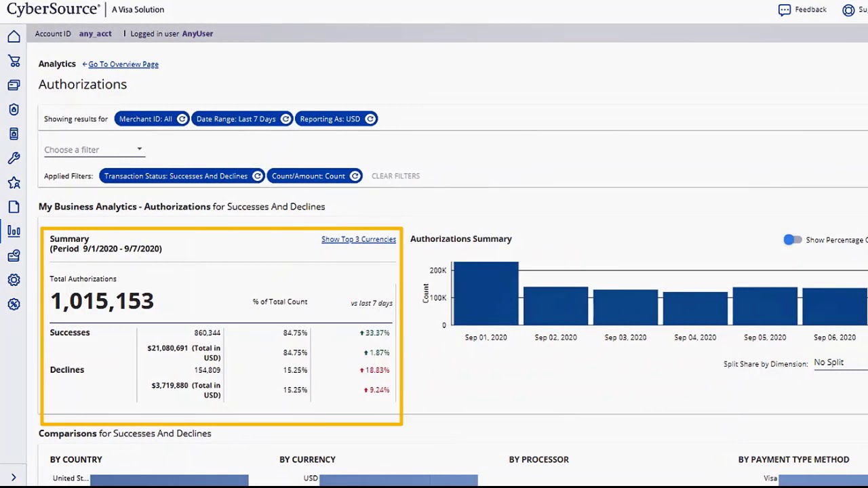Expand the sidebar with the bottom chevron
The height and width of the screenshot is (488, 868).
tap(13, 477)
